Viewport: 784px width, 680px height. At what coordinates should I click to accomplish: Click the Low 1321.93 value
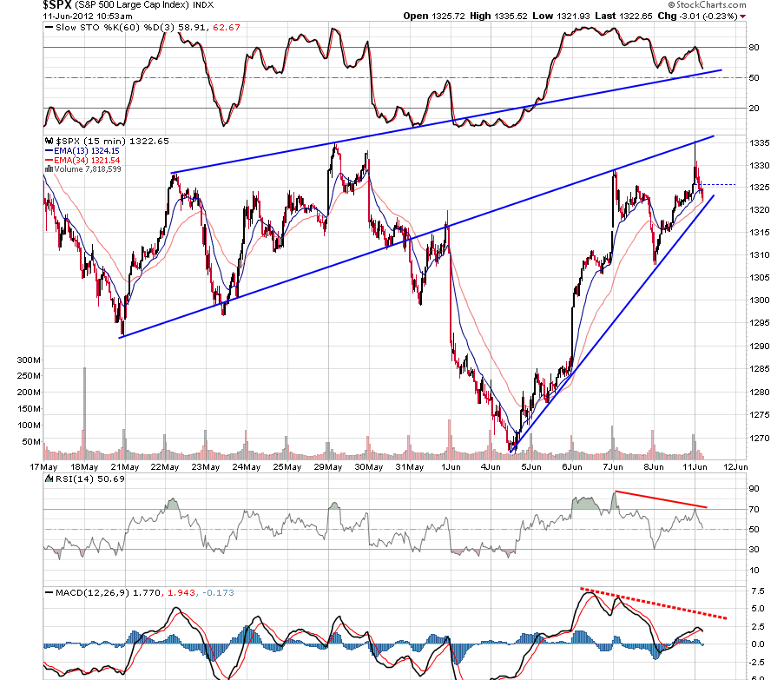point(562,16)
